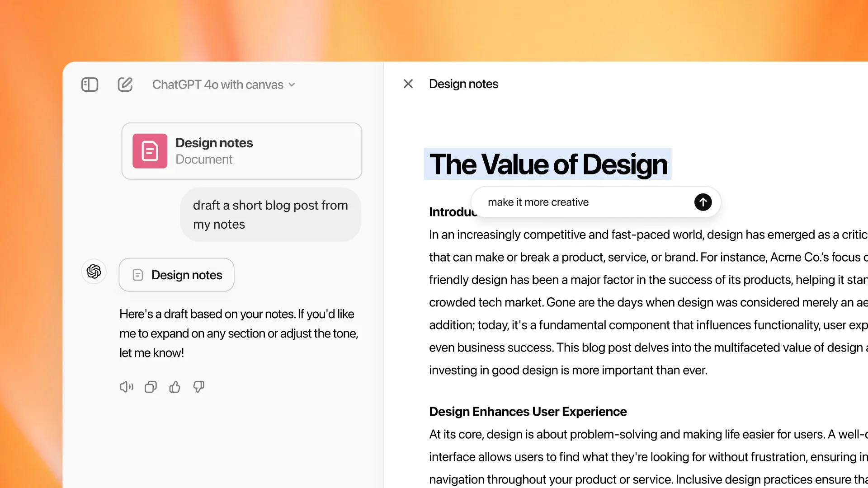
Task: Click the ChatGPT logo icon
Action: pyautogui.click(x=94, y=272)
